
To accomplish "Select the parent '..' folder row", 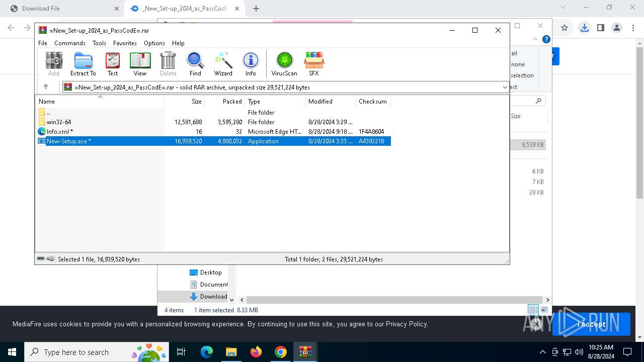I will 213,113.
